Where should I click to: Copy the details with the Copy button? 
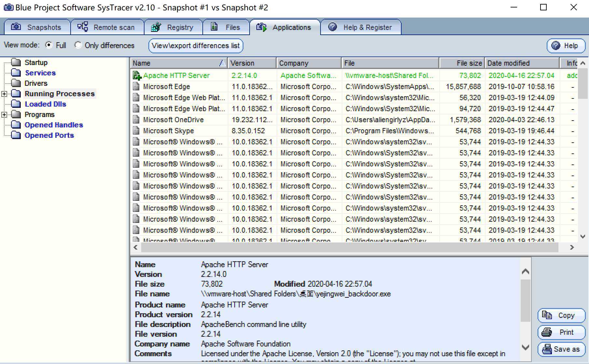click(x=561, y=315)
